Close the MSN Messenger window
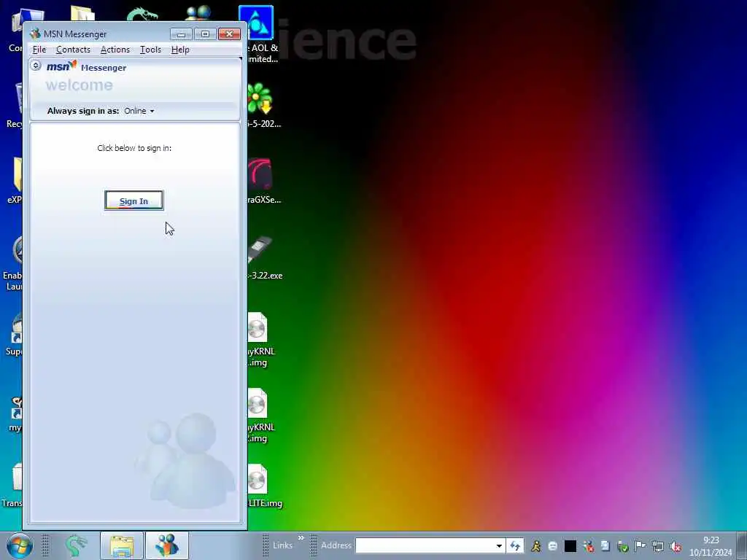747x560 pixels. tap(229, 34)
